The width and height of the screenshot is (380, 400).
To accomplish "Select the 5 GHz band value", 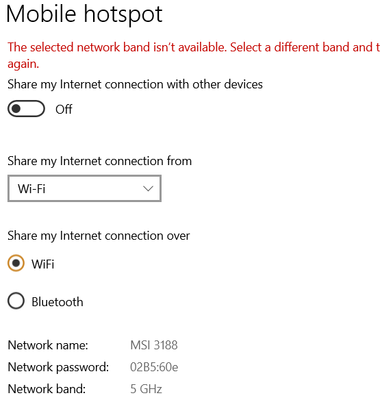I will (x=146, y=389).
